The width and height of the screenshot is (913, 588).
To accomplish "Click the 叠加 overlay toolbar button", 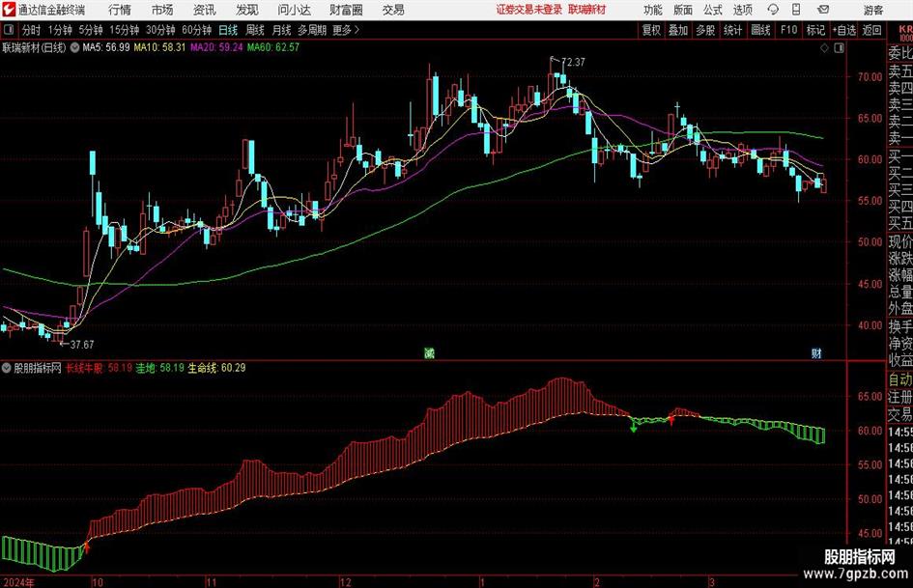I will [678, 30].
